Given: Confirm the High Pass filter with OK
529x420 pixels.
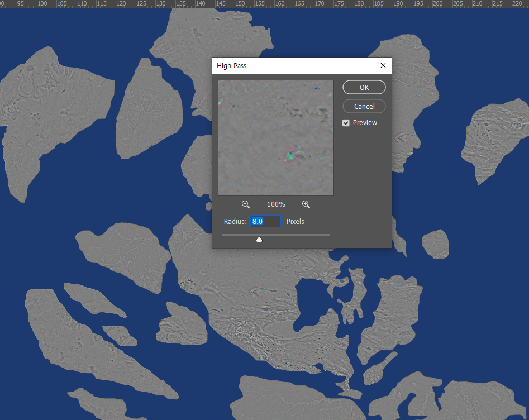Looking at the screenshot, I should tap(364, 87).
